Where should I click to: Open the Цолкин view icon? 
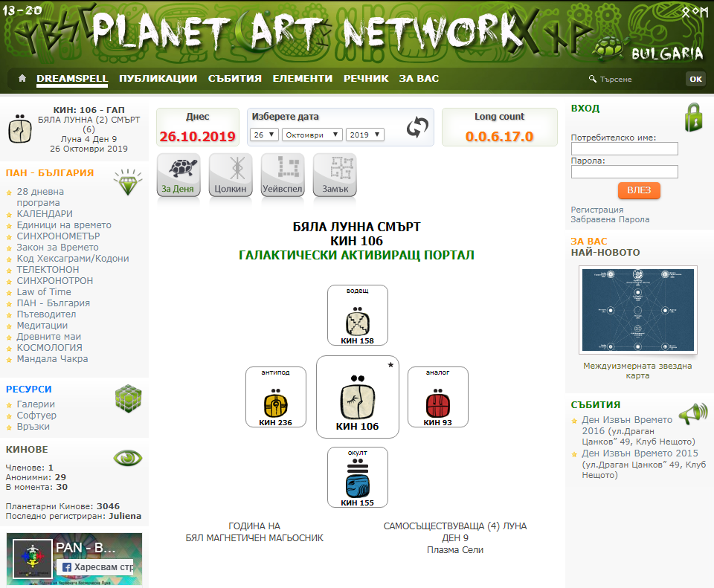point(231,175)
